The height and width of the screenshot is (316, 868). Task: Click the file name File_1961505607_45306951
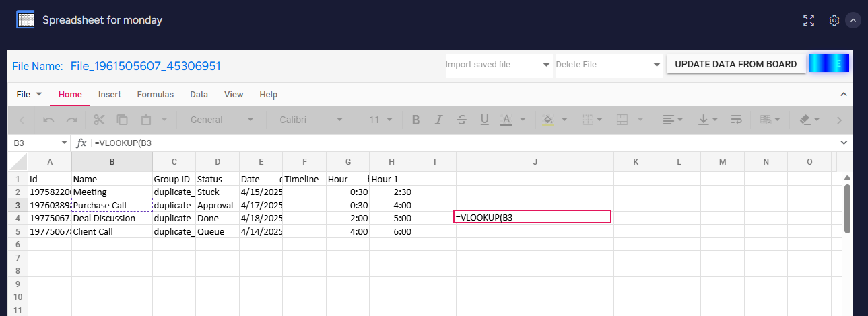tap(145, 66)
